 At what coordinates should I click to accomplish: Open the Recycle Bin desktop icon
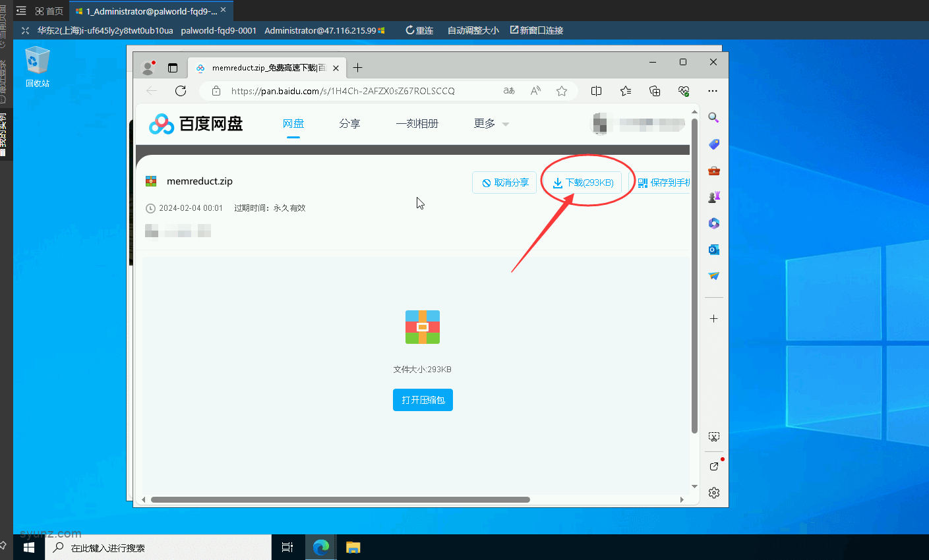pyautogui.click(x=37, y=67)
